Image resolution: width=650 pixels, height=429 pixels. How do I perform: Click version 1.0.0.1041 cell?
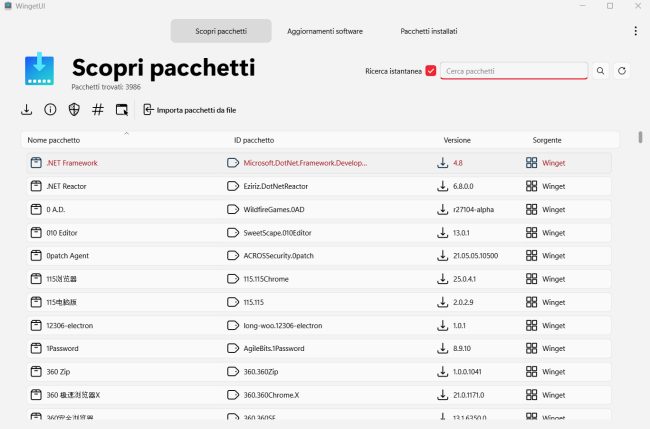pyautogui.click(x=467, y=372)
